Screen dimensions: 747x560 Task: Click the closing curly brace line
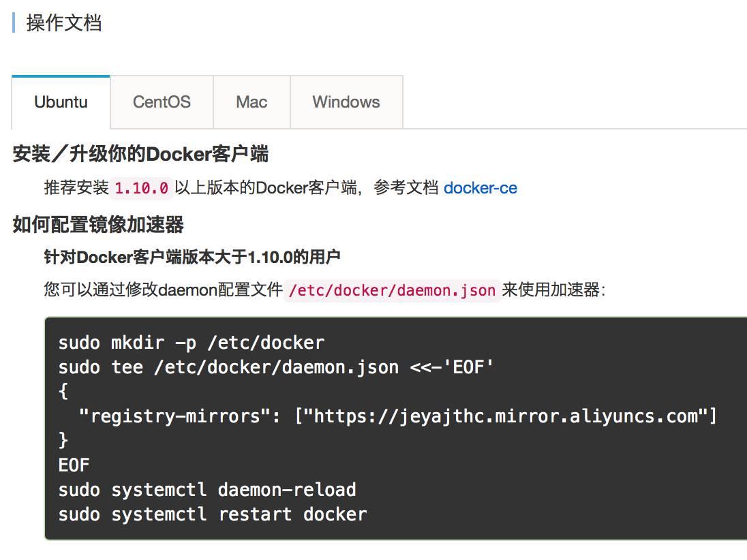tap(63, 440)
